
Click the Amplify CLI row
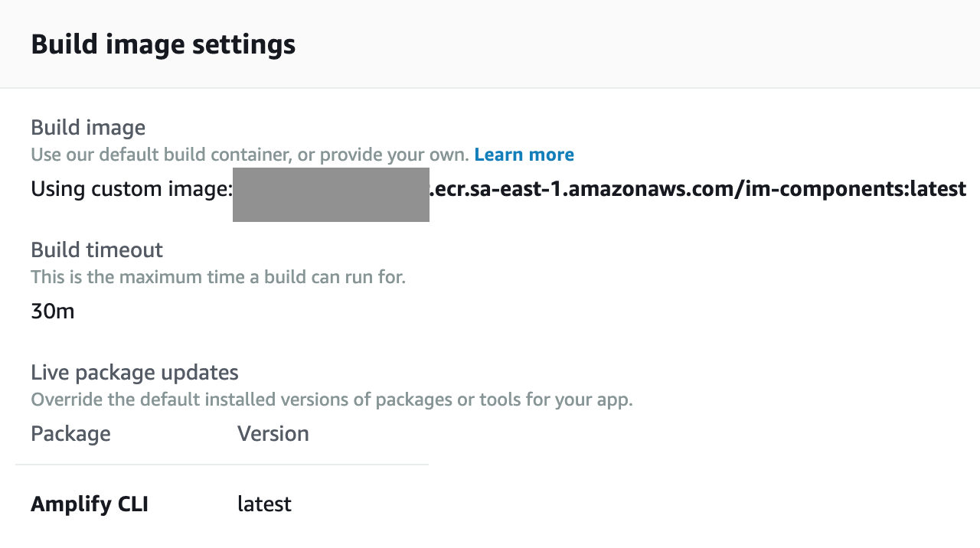(x=153, y=504)
